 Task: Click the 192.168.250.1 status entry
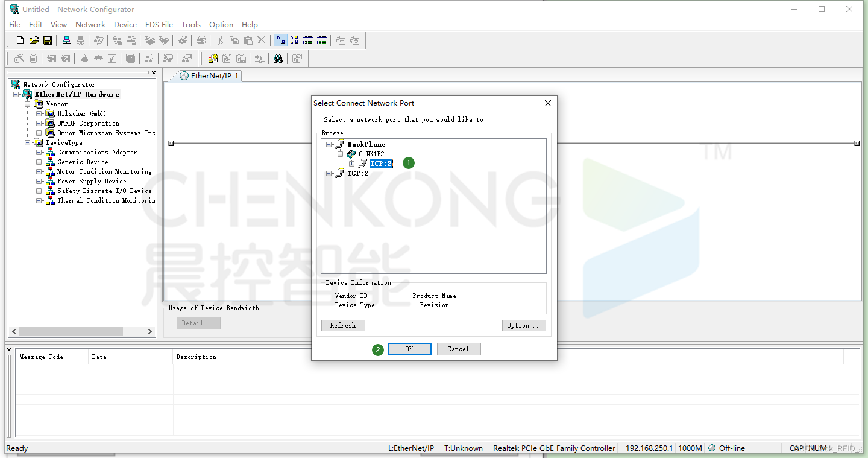(649, 448)
